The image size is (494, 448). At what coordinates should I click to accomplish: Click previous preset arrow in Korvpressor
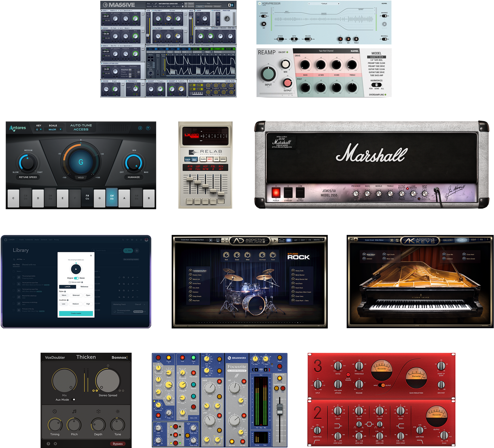[x=309, y=4]
